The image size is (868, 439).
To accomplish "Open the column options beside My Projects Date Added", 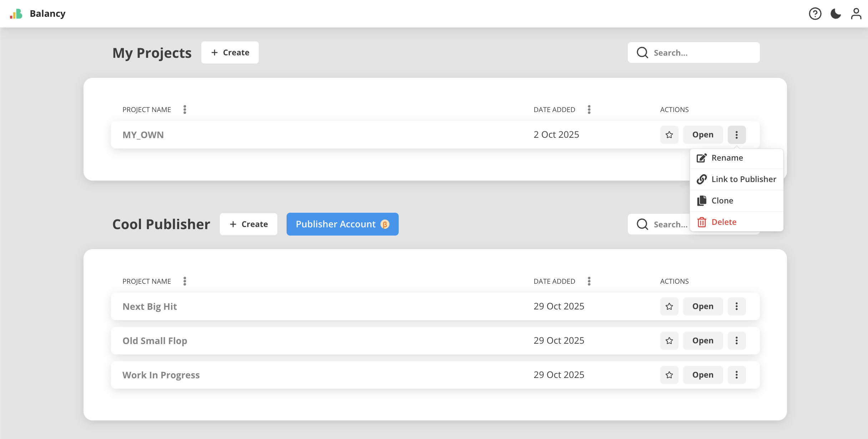I will [589, 110].
